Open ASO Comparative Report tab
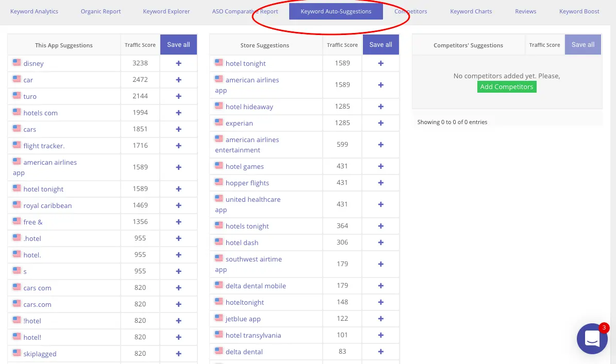616x364 pixels. pos(245,11)
